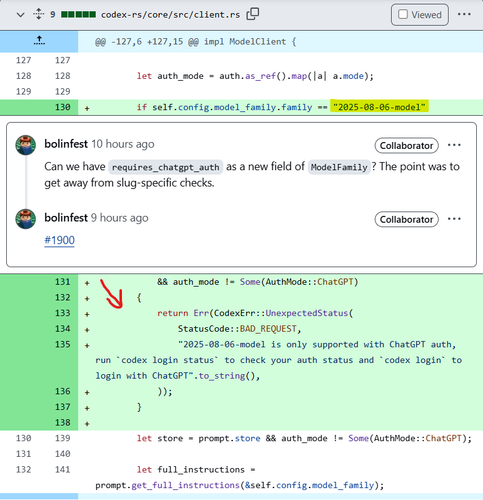Click the codex-rs/core/src/client.rs file name

click(170, 15)
